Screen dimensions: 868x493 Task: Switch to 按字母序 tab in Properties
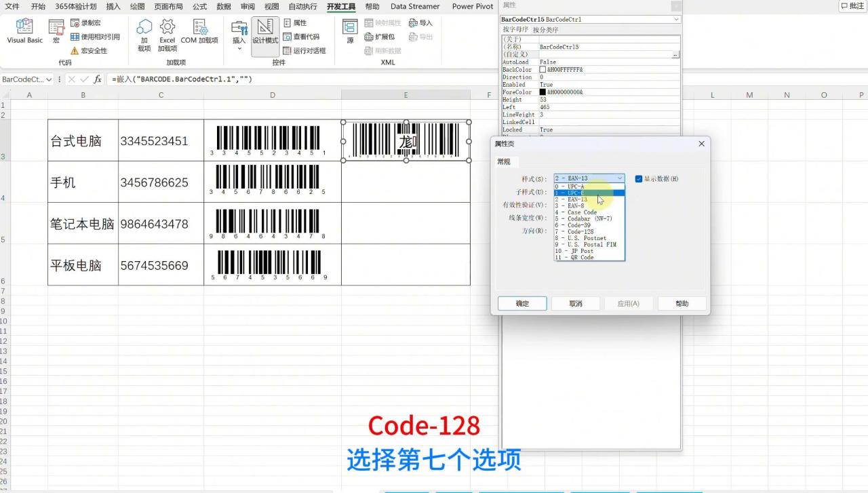(515, 30)
